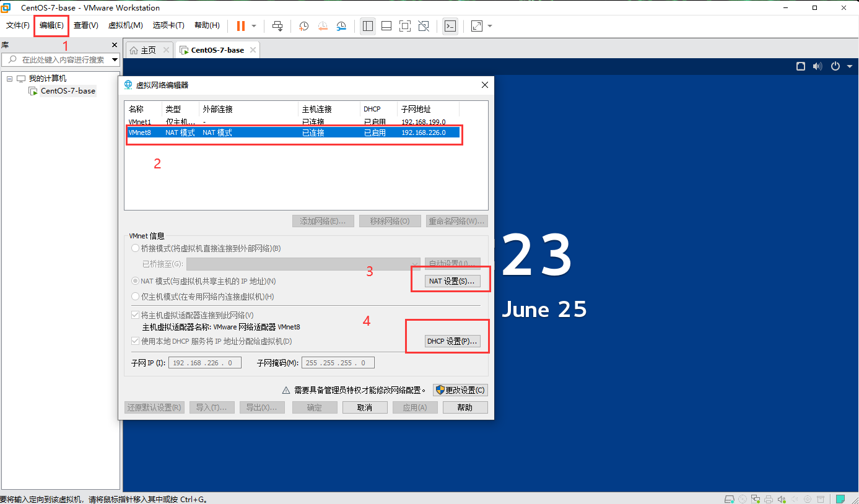Click the guest volume speaker icon
This screenshot has width=859, height=504.
pos(818,66)
